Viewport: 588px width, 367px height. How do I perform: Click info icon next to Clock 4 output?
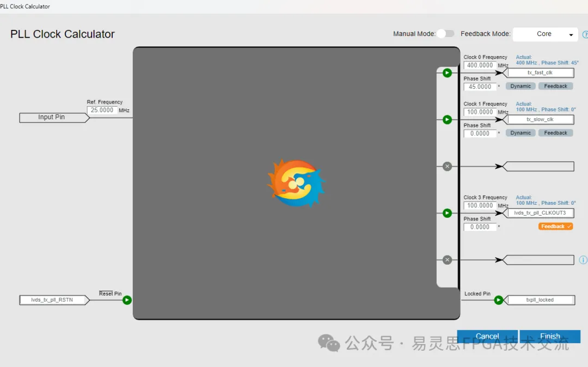583,260
